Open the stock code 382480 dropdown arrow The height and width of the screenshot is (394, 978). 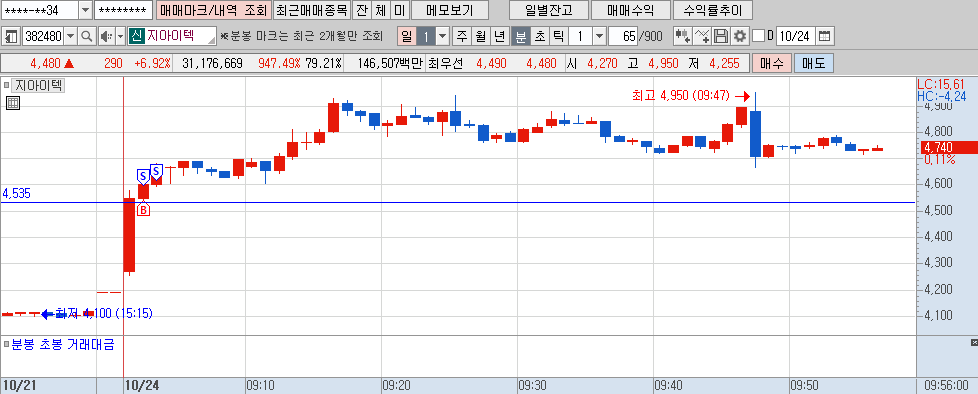70,36
